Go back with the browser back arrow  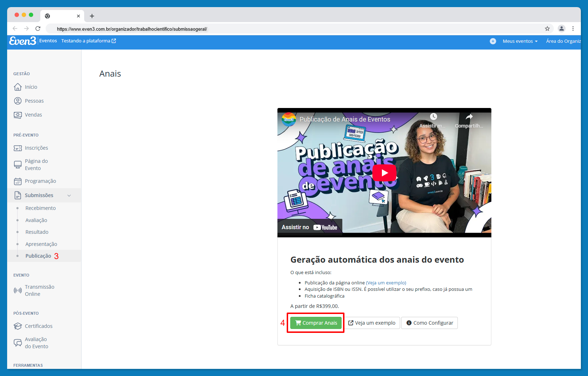15,29
